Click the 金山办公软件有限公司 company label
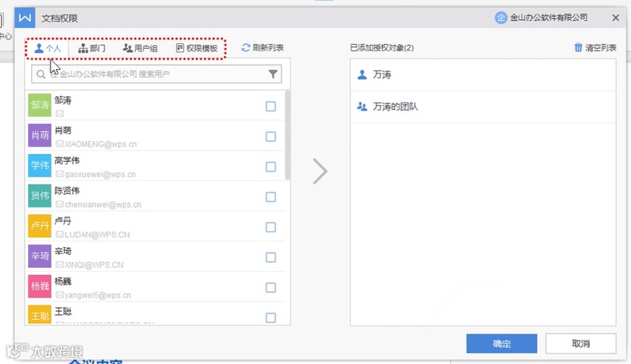 [x=548, y=18]
